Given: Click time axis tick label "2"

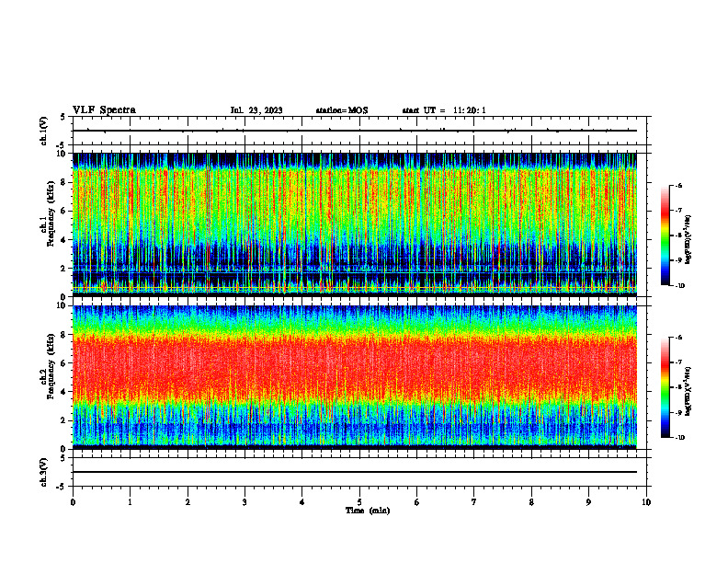Looking at the screenshot, I should click(x=188, y=502).
